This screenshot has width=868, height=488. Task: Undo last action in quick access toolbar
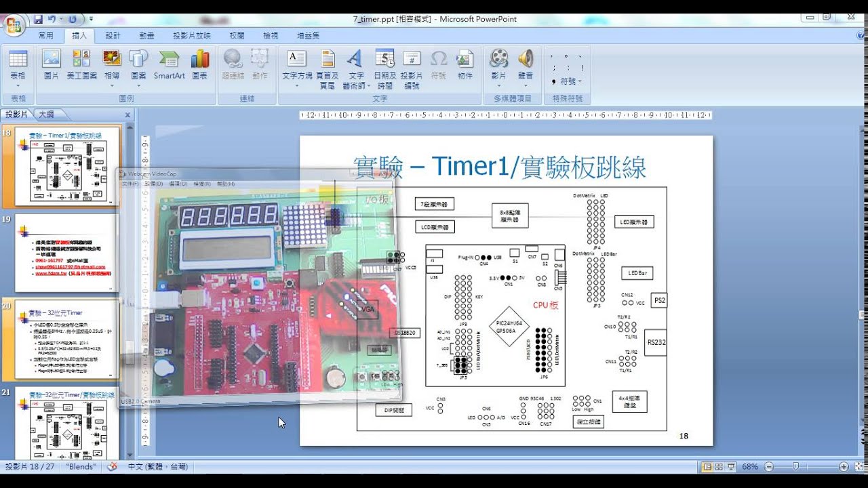52,19
